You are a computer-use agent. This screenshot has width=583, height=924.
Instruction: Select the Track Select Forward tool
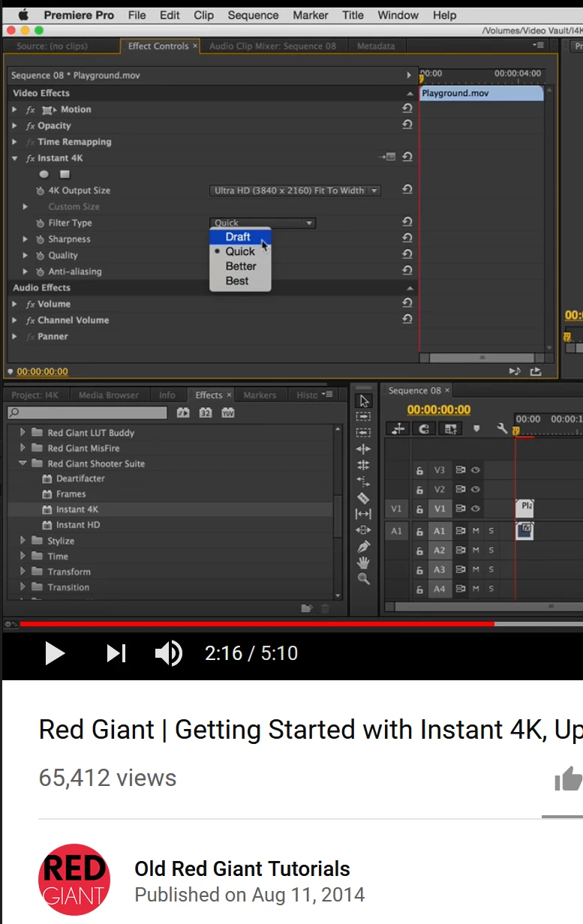pyautogui.click(x=364, y=416)
